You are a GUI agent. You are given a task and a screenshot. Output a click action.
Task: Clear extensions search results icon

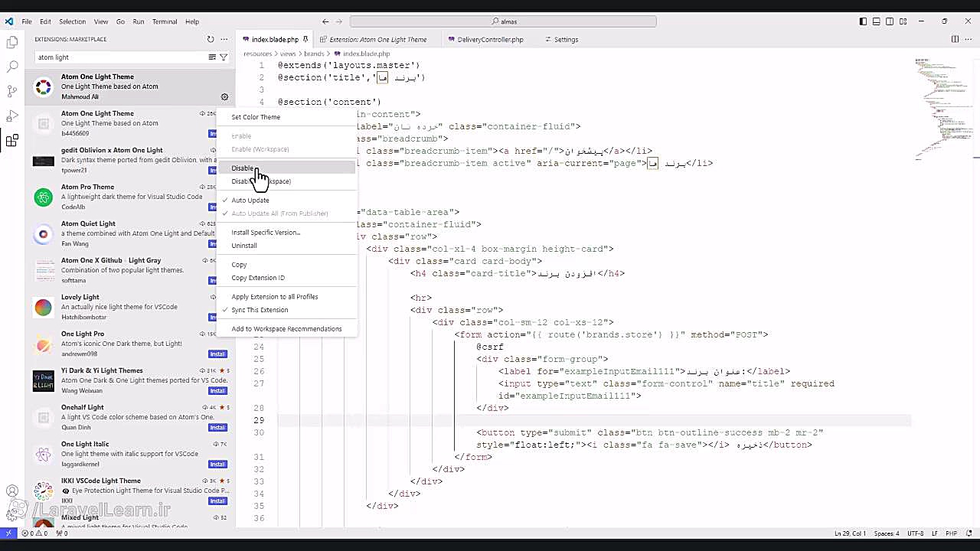click(x=212, y=57)
